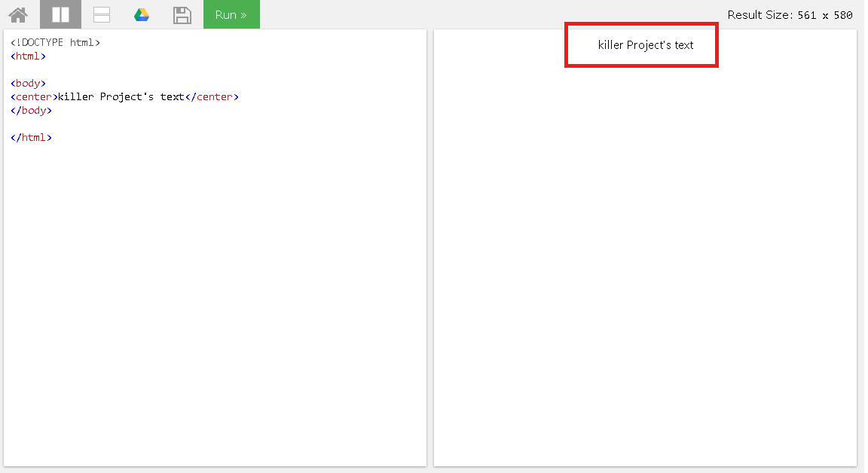This screenshot has width=868, height=473.
Task: Go to the W3Schools home icon
Action: 18,14
